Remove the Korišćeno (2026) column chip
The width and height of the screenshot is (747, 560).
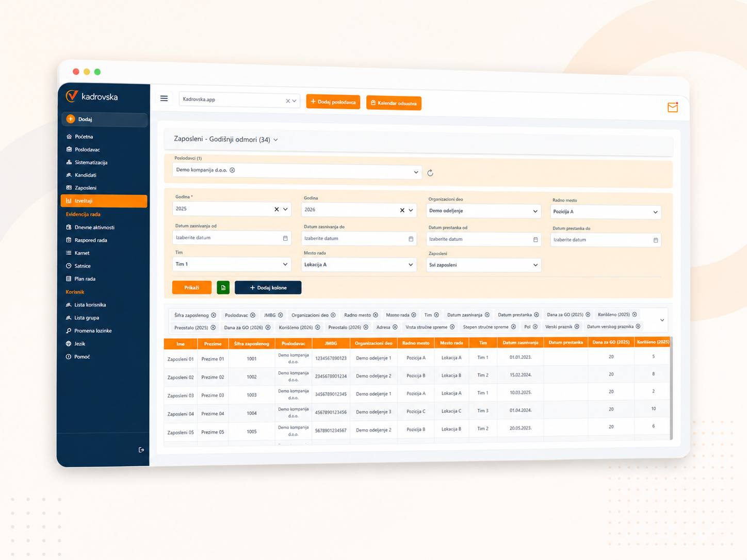(318, 327)
